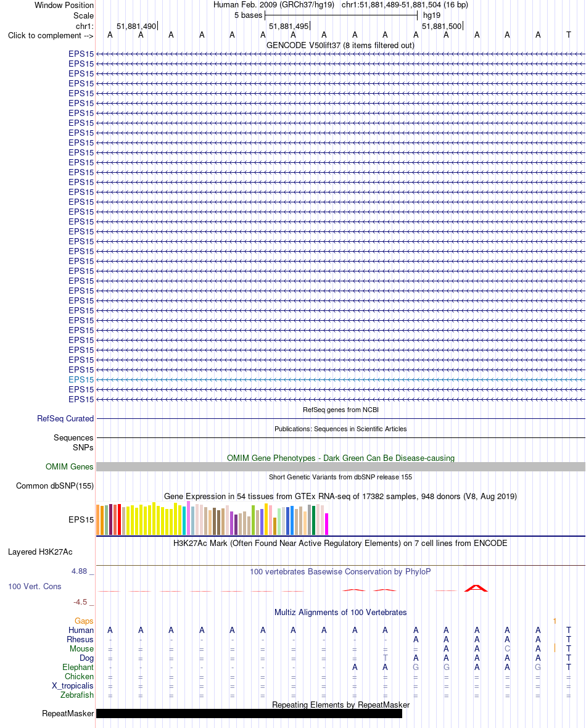The image size is (586, 728).
Task: Click the chr1: label in the base position track
Action: [x=85, y=26]
